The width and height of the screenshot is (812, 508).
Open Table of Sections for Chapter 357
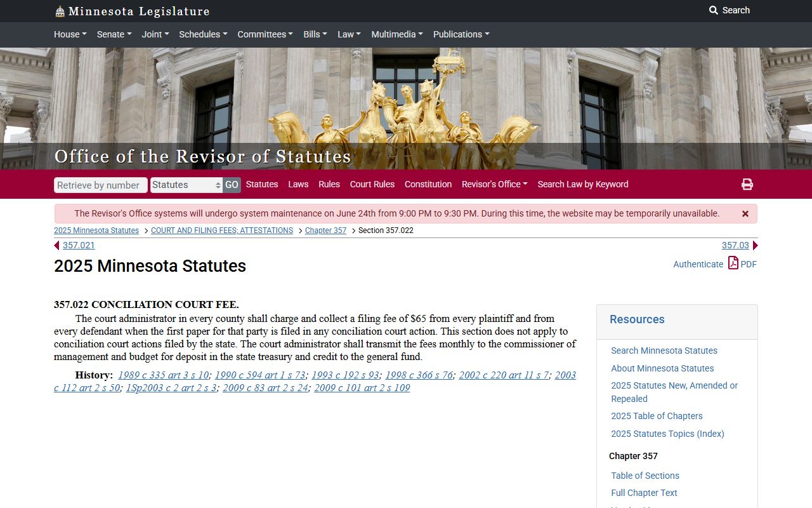click(x=645, y=476)
